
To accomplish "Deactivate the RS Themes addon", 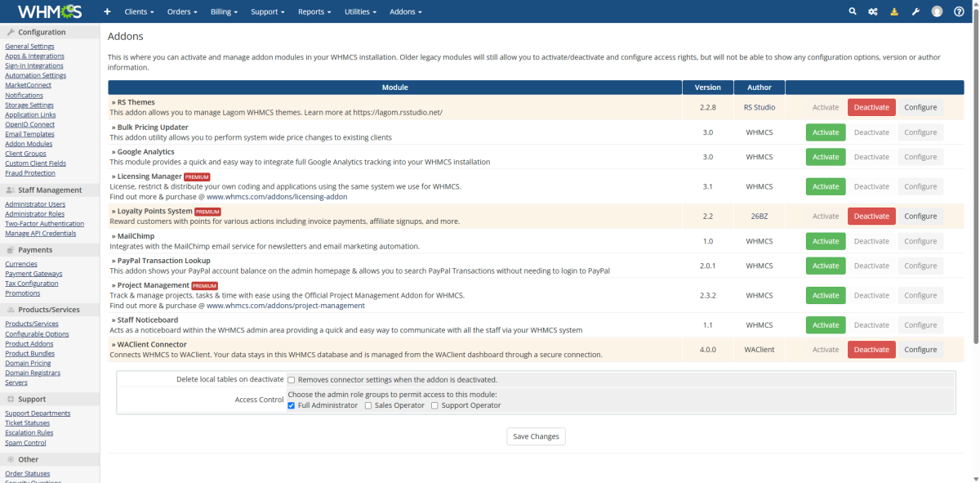I will click(871, 107).
